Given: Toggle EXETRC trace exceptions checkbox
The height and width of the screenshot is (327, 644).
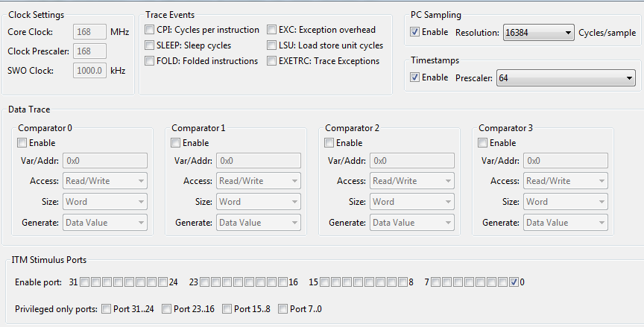Looking at the screenshot, I should tap(272, 61).
